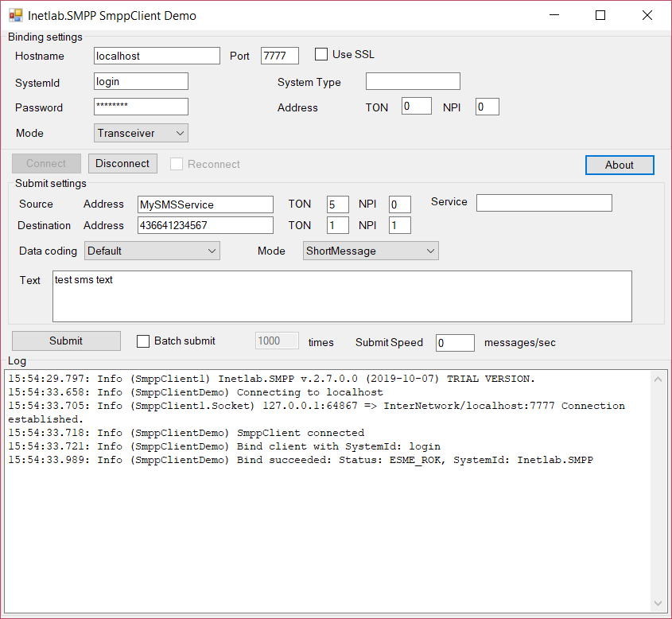The width and height of the screenshot is (672, 619).
Task: Select the 'SmppClient connected' log line
Action: [186, 433]
